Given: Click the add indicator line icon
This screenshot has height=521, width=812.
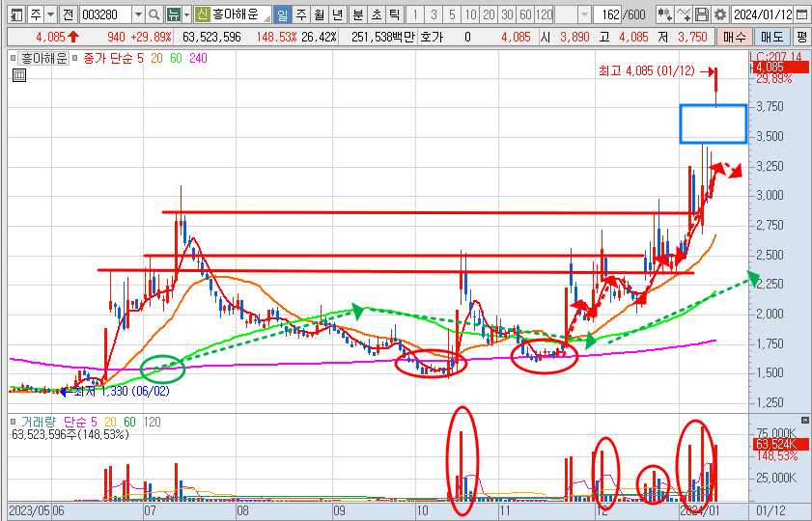Looking at the screenshot, I should tap(684, 14).
